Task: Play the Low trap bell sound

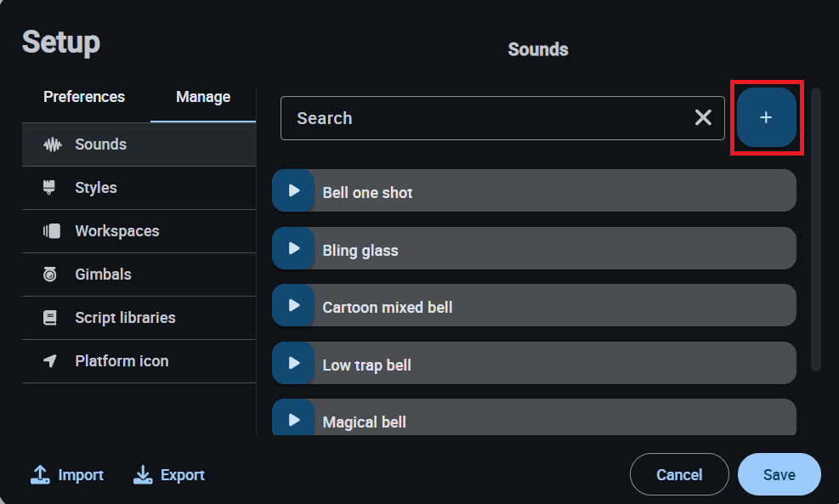Action: (x=293, y=363)
